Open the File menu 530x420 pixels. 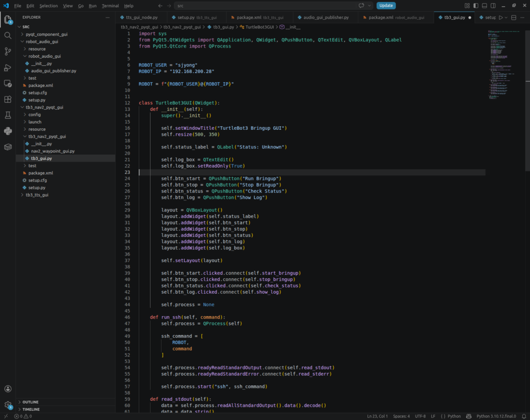(18, 6)
